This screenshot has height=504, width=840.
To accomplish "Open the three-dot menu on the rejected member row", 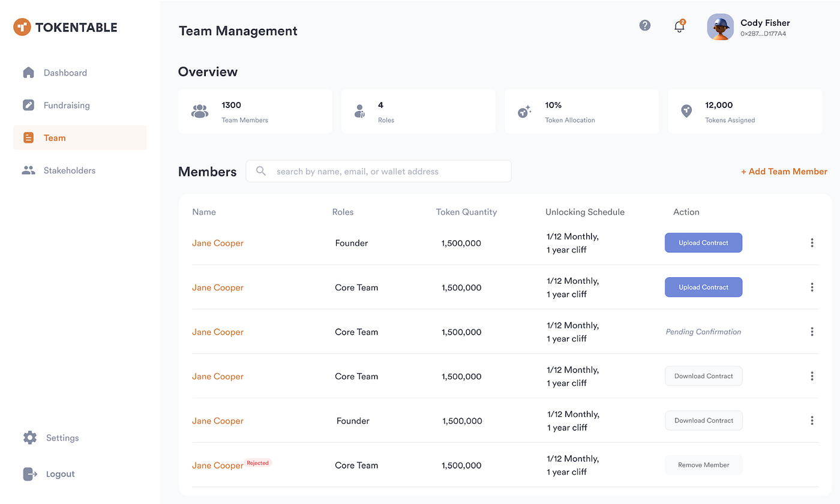I will click(812, 465).
